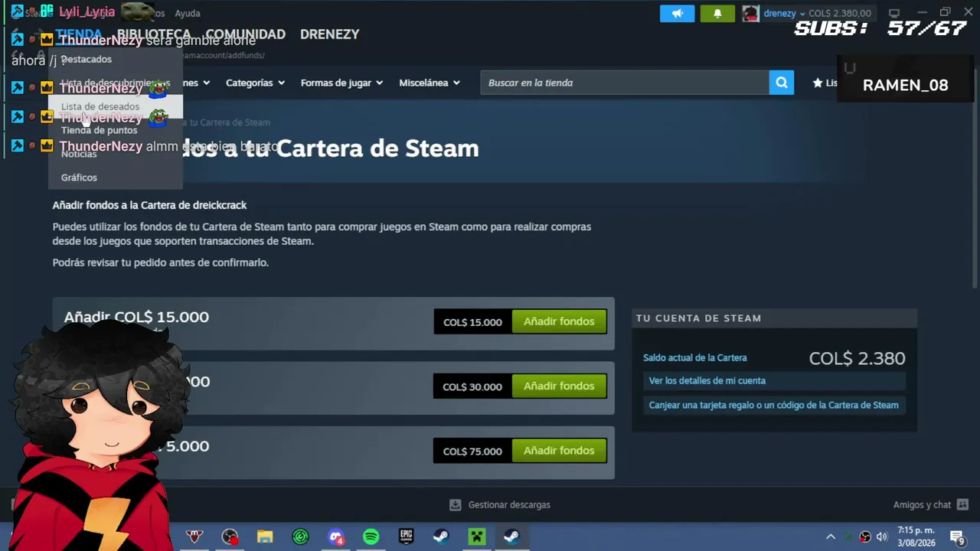Click the COL$ 75.000 price label

tap(472, 452)
